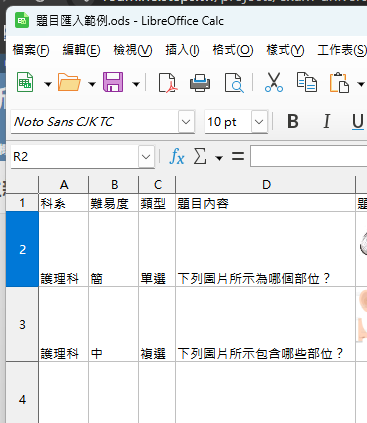Viewport: 367px width, 423px height.
Task: Open the 工作表(S) menu
Action: (x=342, y=50)
